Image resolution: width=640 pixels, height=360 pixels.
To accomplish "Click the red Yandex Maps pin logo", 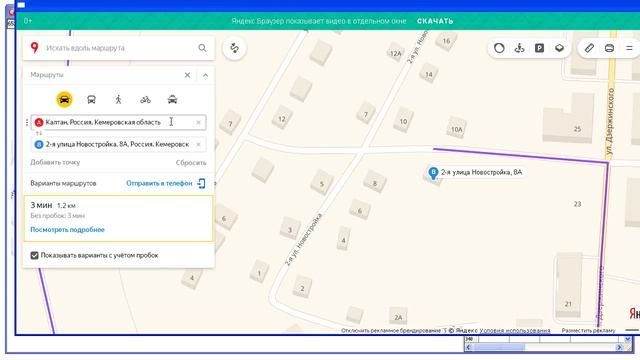I will 35,48.
